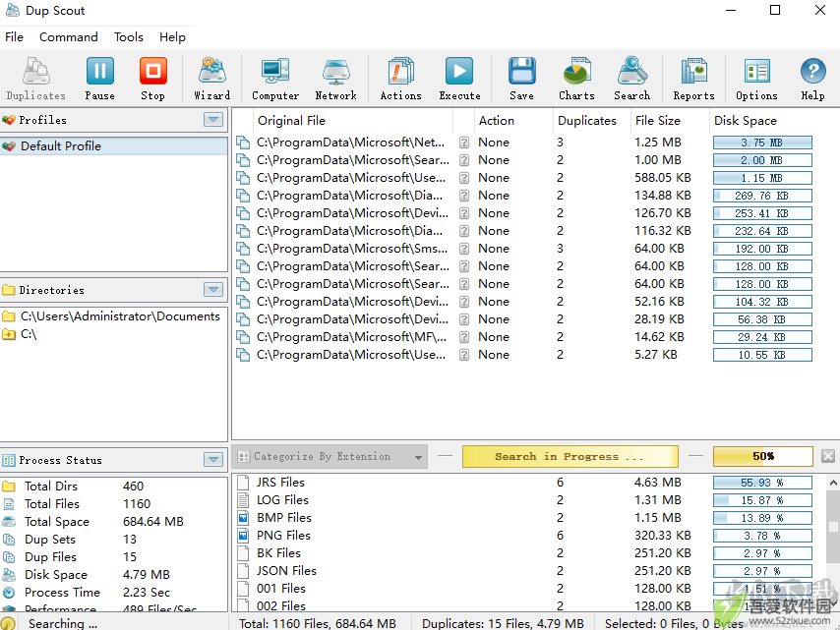Click the Dup Scout title bar app icon
The height and width of the screenshot is (630, 840).
(x=13, y=10)
